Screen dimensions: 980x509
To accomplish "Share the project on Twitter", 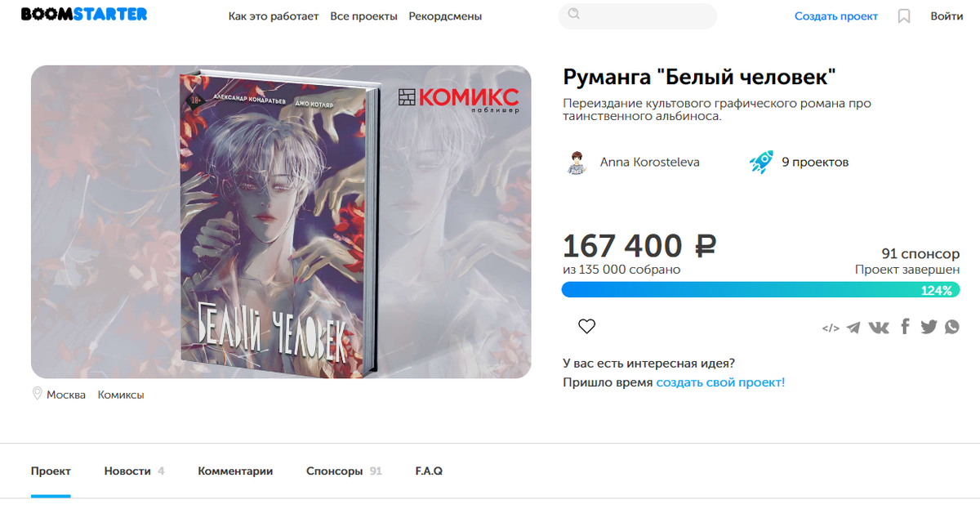I will pos(929,327).
